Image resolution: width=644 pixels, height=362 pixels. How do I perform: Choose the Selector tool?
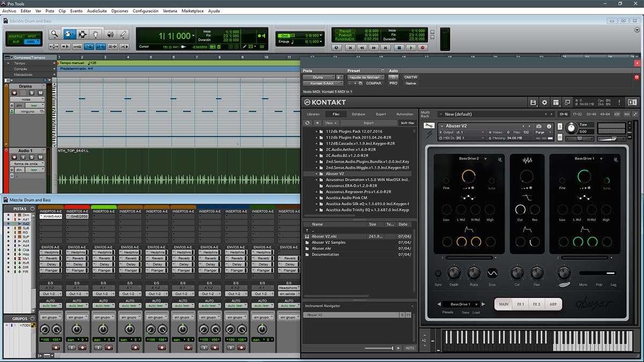83,34
